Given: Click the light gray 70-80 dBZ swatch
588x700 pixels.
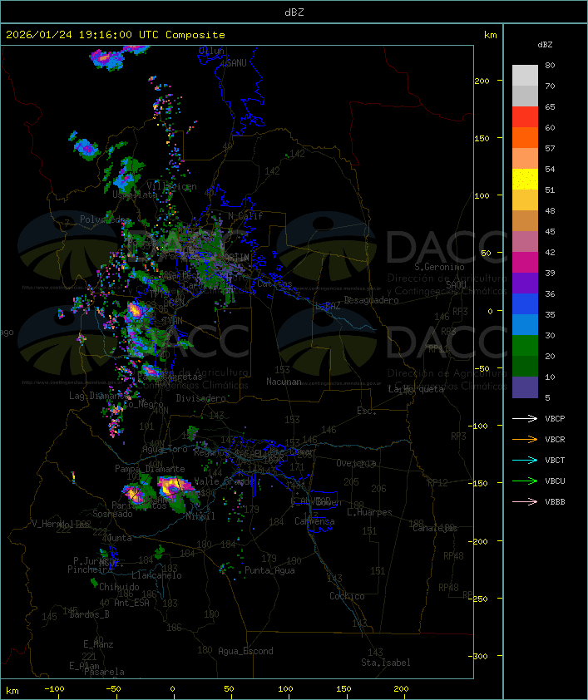Looking at the screenshot, I should (525, 76).
